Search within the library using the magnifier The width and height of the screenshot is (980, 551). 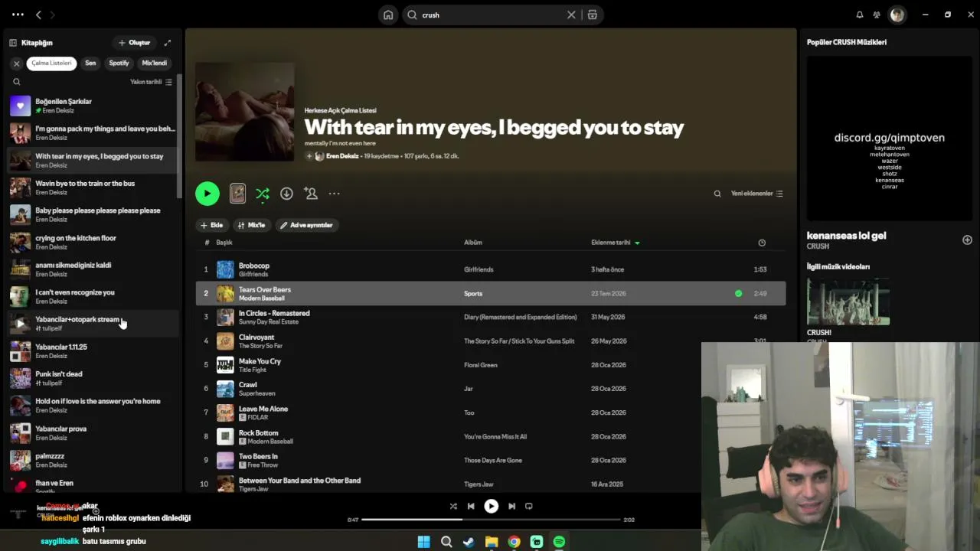click(16, 82)
